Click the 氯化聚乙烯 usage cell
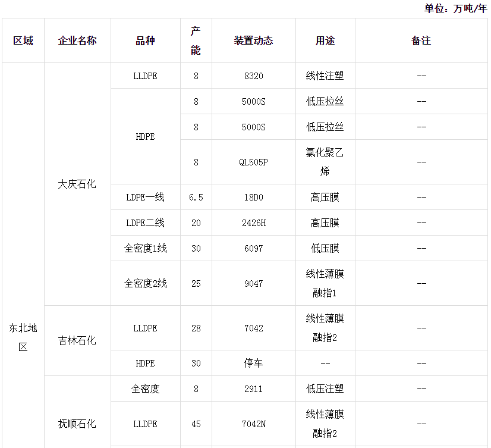 click(x=325, y=162)
